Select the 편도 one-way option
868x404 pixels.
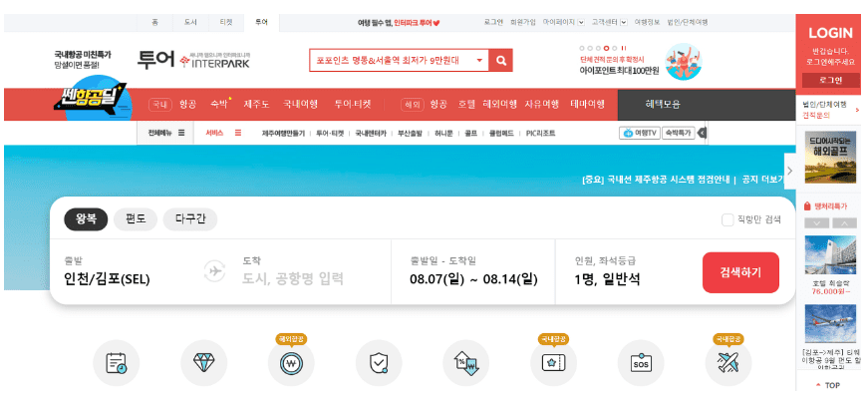click(x=136, y=219)
